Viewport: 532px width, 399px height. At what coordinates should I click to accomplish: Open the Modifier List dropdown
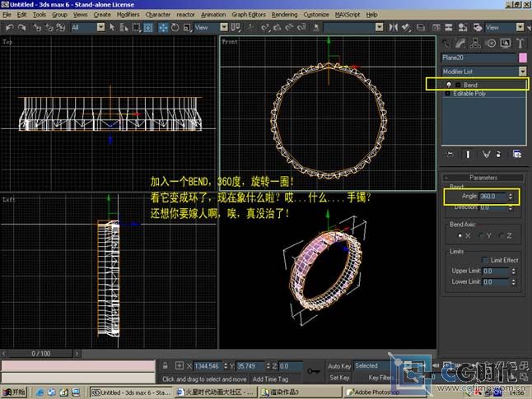click(522, 72)
